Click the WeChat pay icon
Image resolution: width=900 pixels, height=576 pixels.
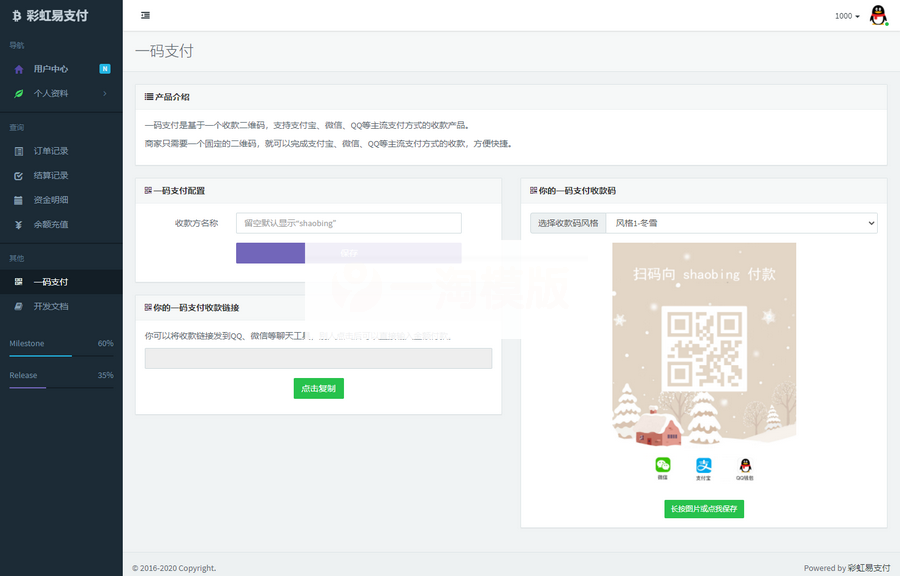tap(662, 465)
